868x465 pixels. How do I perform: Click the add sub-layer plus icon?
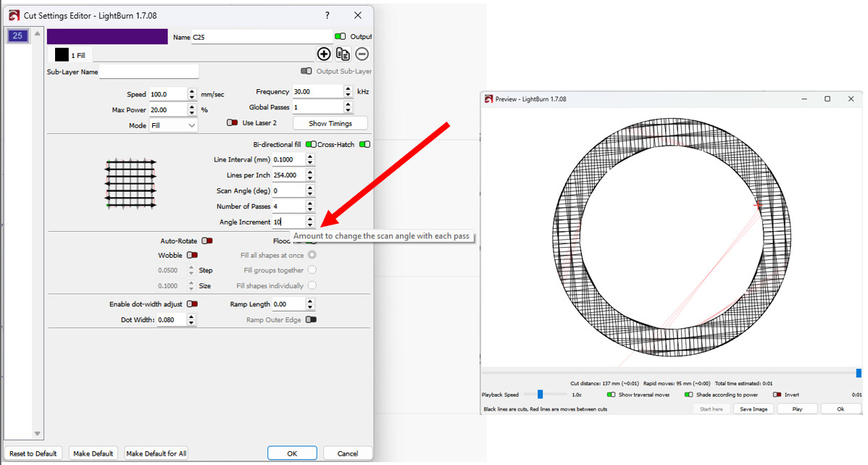tap(324, 54)
